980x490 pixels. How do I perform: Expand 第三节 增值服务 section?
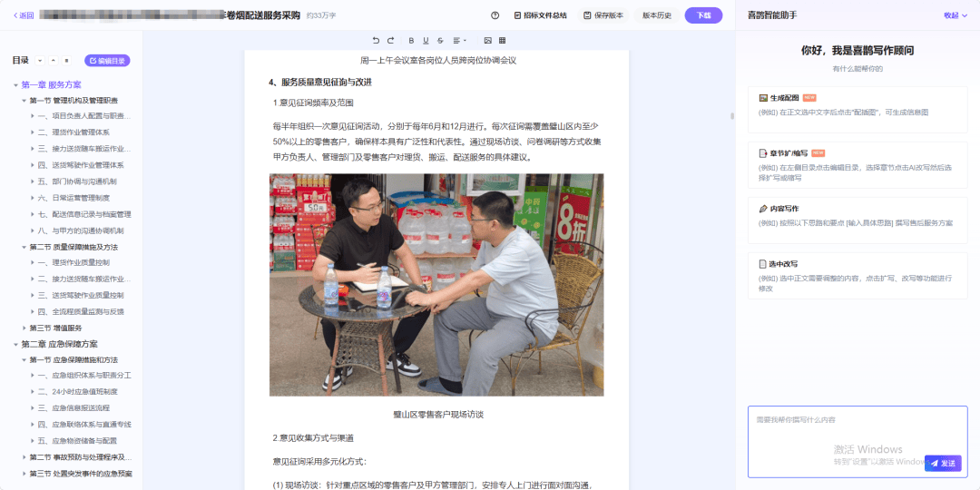point(24,328)
